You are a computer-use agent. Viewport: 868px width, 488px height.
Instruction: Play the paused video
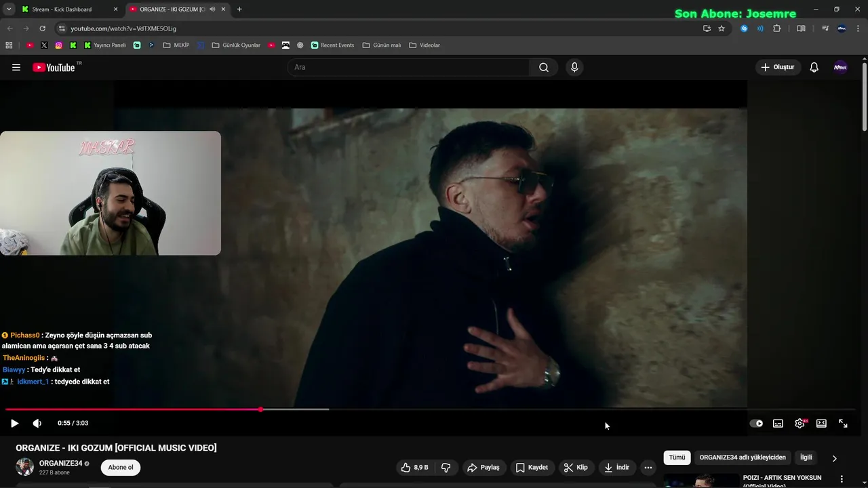14,423
